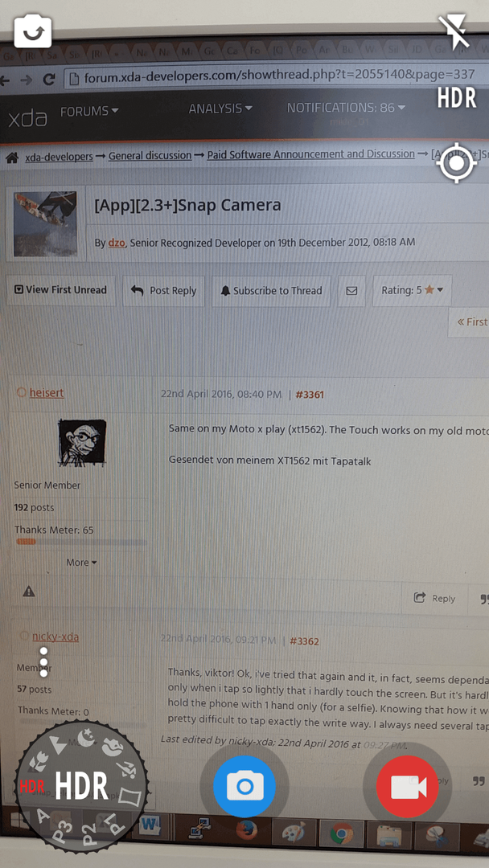The image size is (489, 868).
Task: Click the browser reload icon in preview
Action: coord(49,79)
